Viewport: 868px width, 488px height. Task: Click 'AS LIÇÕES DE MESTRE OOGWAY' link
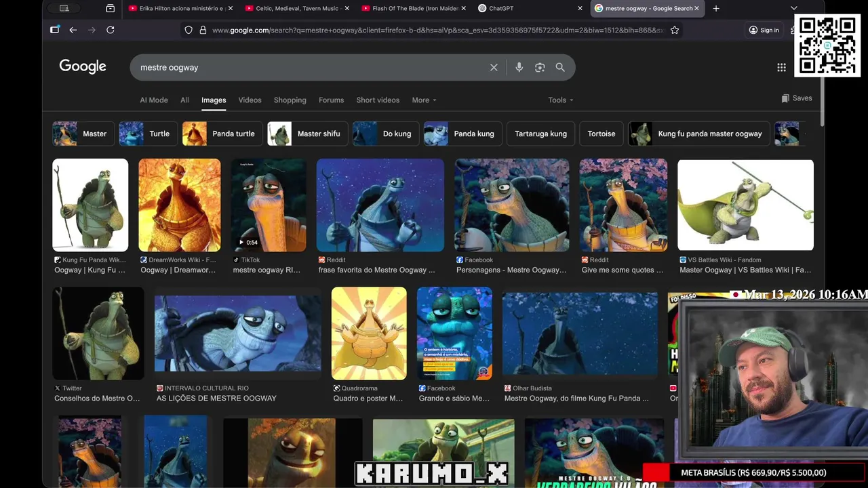coord(216,399)
